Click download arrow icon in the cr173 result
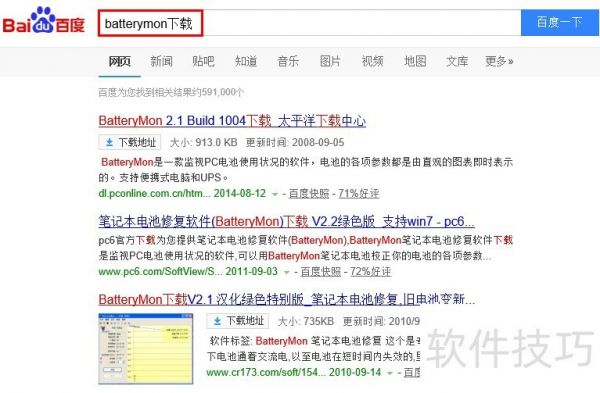The height and width of the screenshot is (393, 600). coord(217,321)
